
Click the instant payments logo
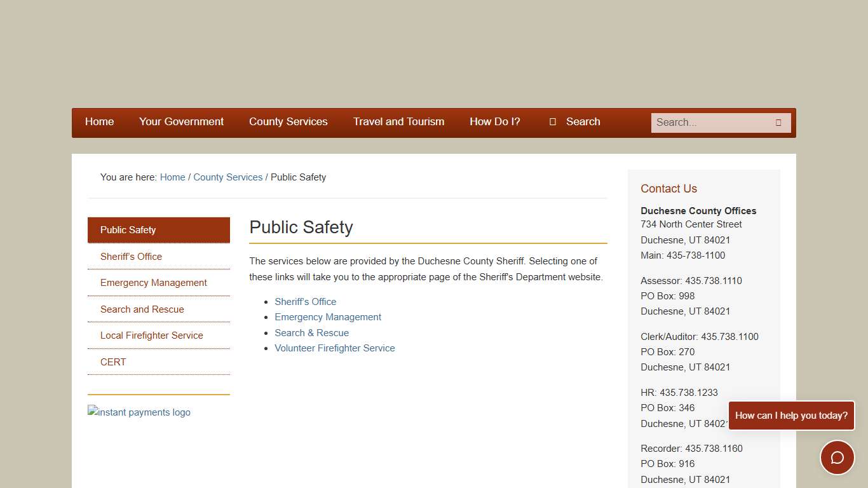pyautogui.click(x=139, y=412)
